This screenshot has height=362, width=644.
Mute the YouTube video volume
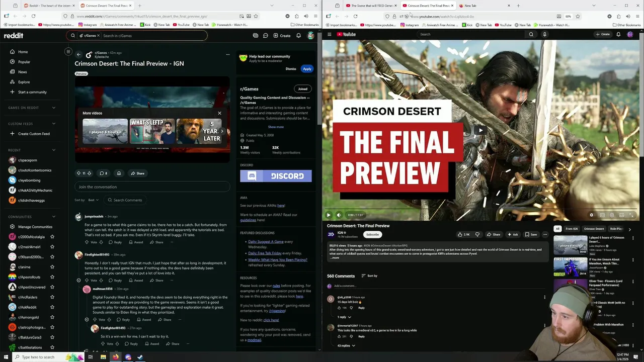coord(339,215)
